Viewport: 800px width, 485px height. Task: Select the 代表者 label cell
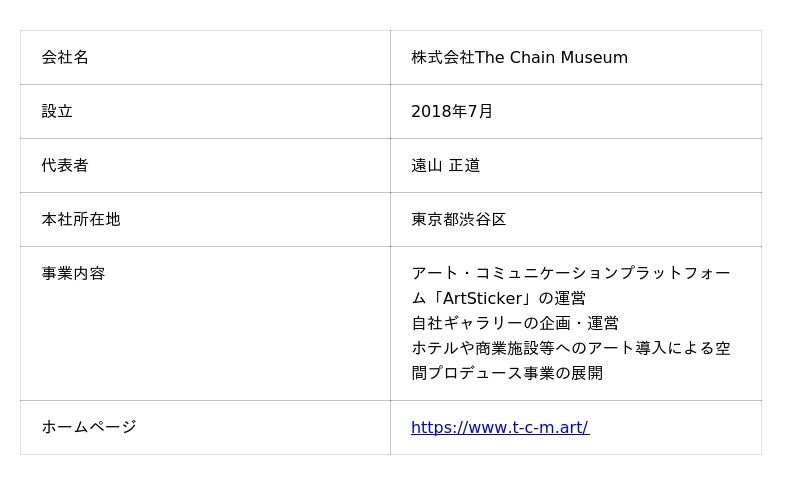pyautogui.click(x=65, y=166)
